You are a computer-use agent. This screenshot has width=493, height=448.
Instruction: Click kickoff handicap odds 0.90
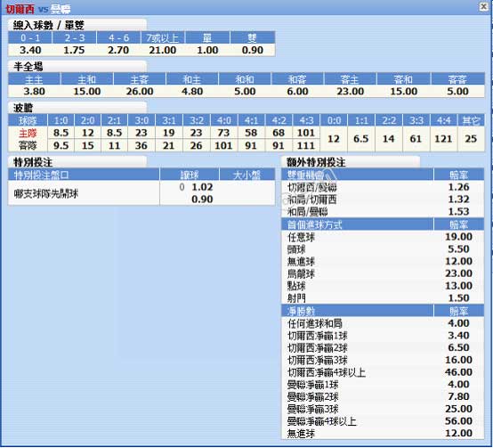(x=202, y=200)
